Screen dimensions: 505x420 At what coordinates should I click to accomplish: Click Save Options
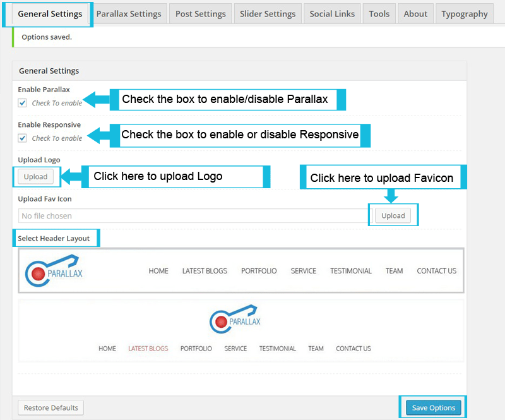click(x=434, y=408)
